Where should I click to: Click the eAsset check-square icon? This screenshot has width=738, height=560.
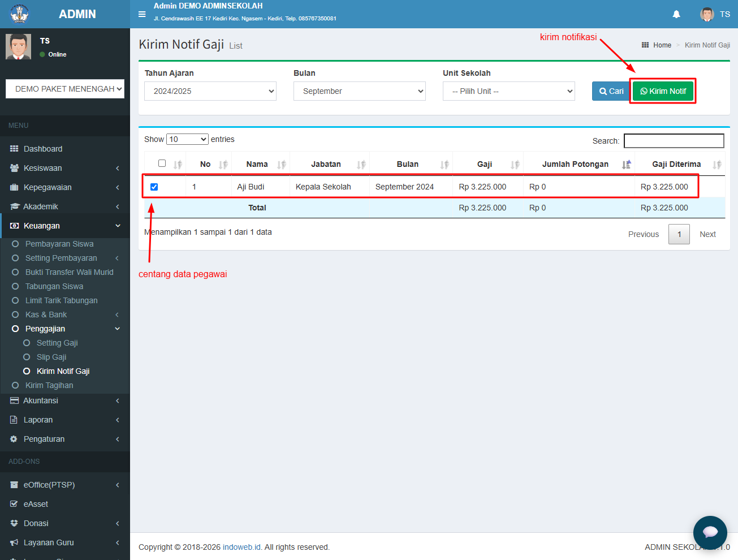coord(14,504)
